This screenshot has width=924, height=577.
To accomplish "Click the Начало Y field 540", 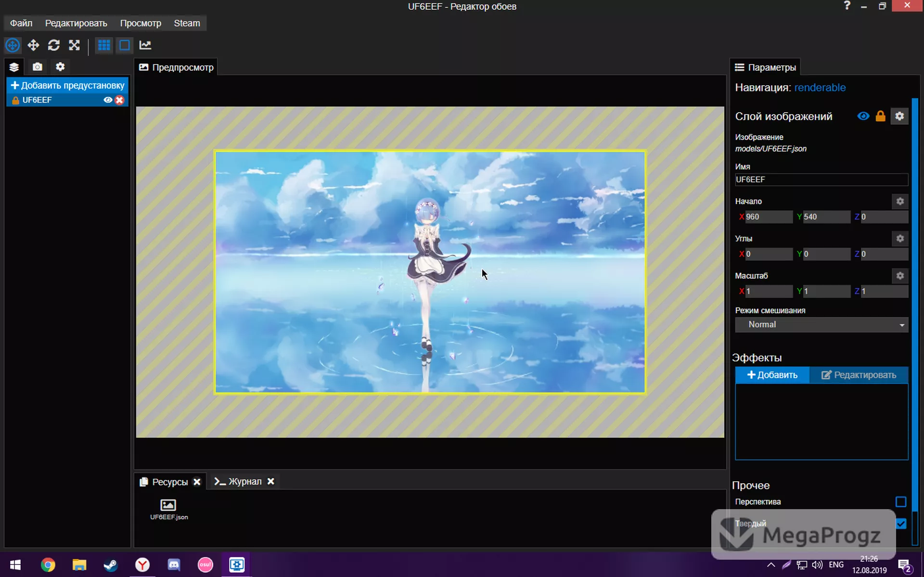I will point(826,217).
